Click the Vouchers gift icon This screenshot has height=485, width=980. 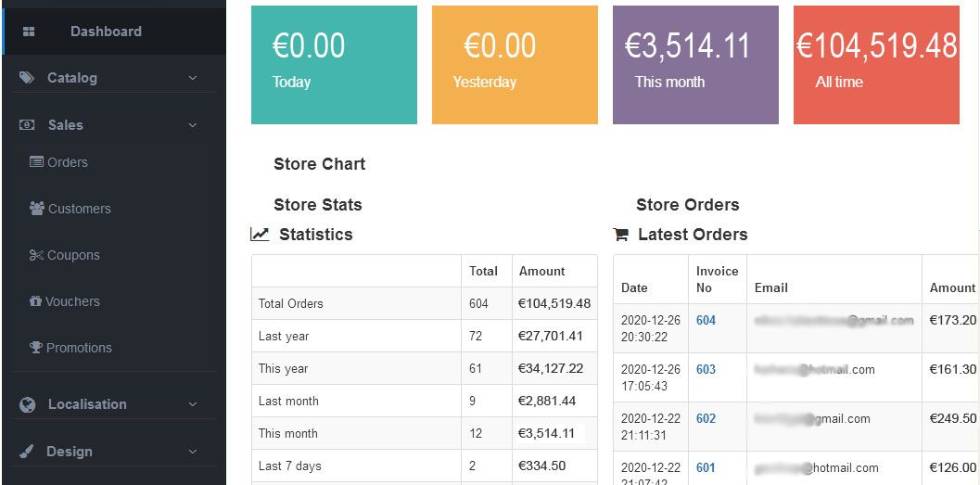36,301
